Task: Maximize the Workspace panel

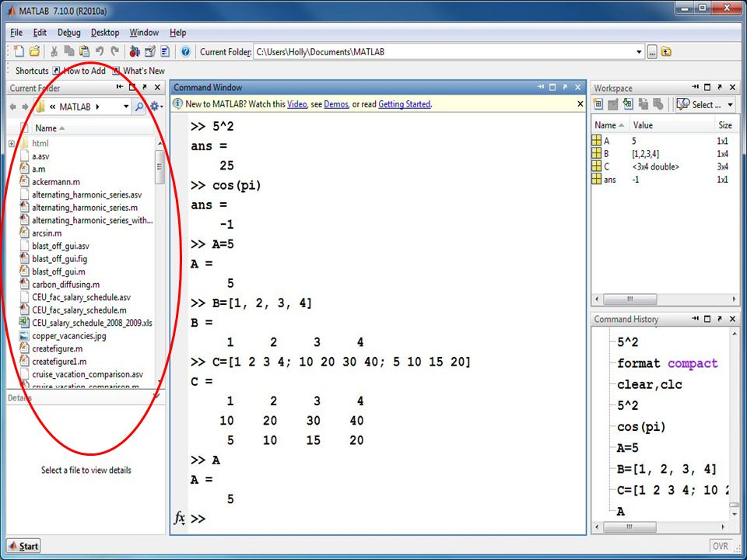Action: pyautogui.click(x=707, y=87)
